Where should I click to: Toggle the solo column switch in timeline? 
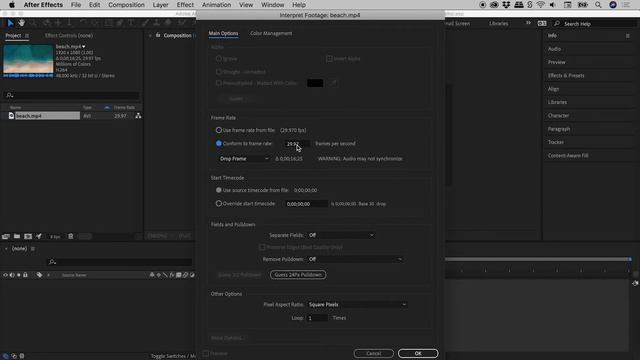[x=18, y=275]
